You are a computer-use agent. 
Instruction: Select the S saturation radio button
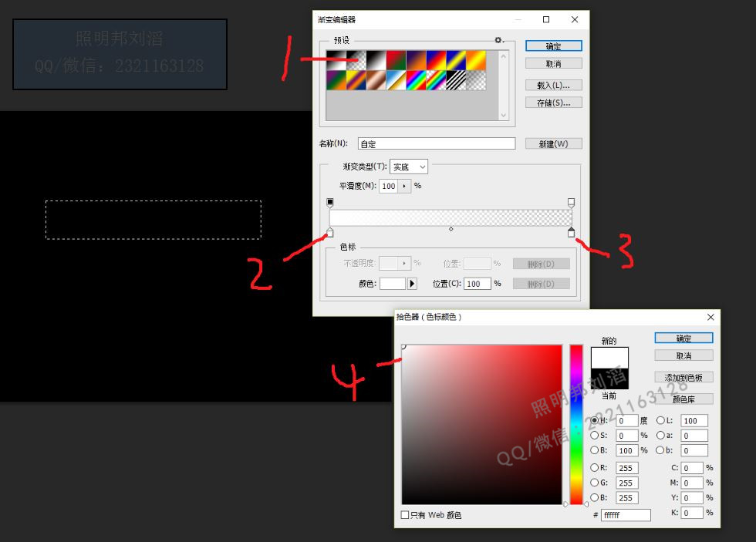point(595,436)
